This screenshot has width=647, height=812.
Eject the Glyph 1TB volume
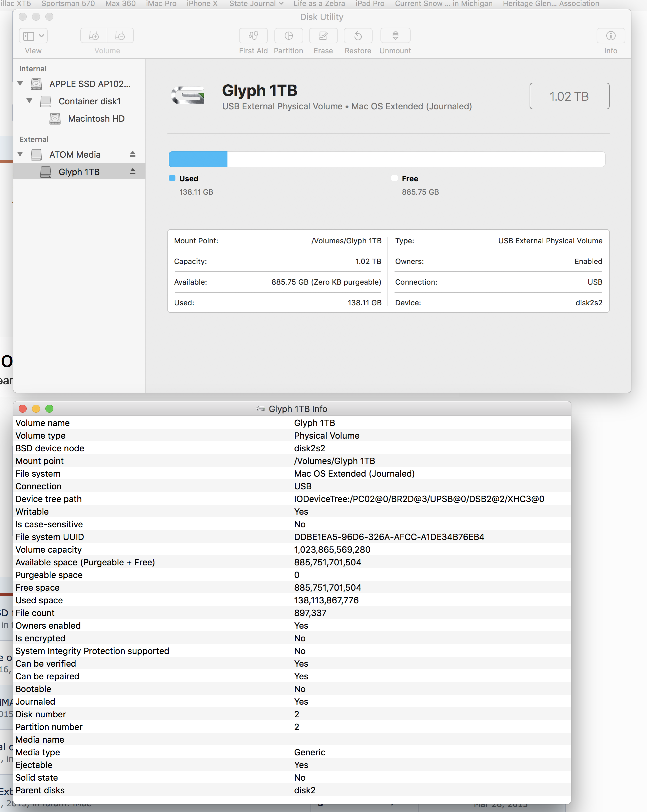133,171
